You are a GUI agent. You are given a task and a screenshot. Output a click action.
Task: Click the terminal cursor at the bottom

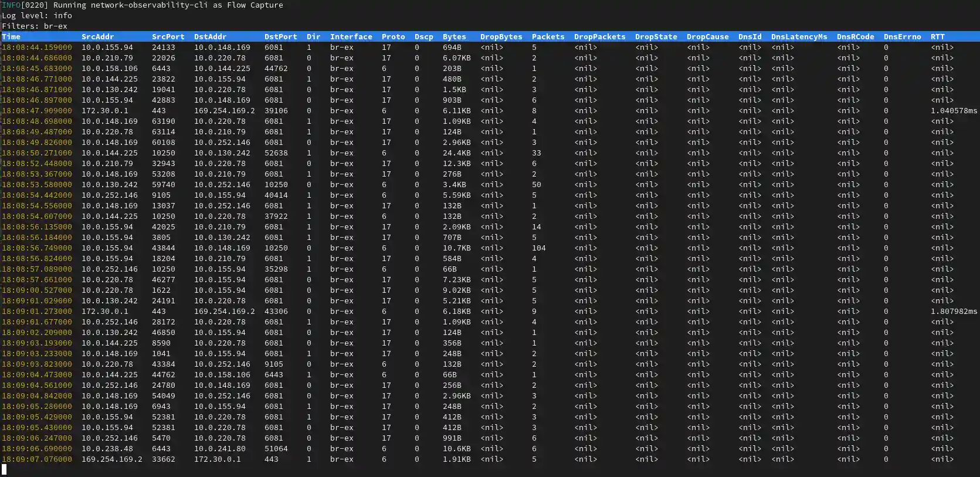point(4,469)
